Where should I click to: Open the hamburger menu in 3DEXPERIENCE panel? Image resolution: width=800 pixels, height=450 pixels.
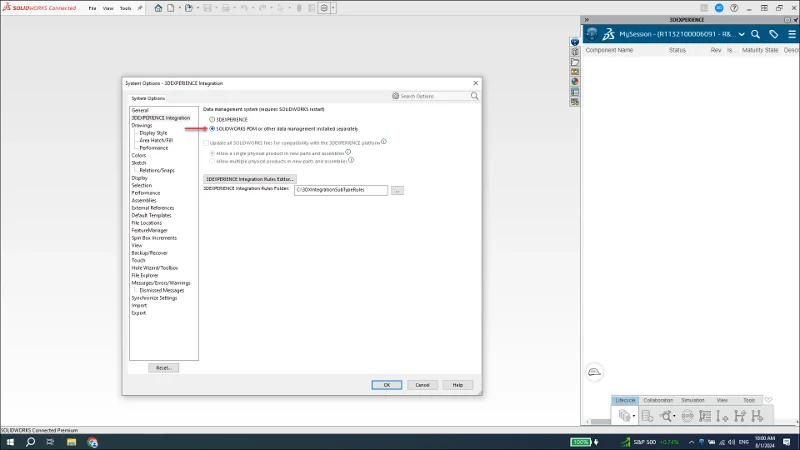coord(792,33)
